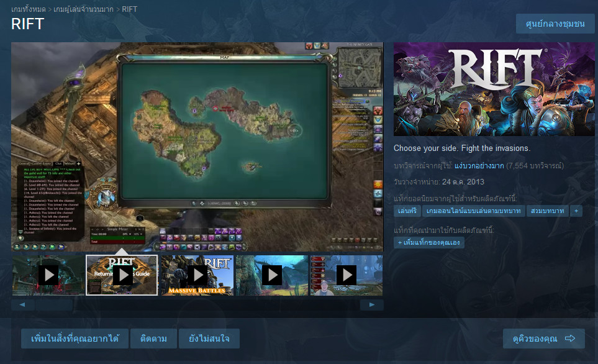Click the review count '(7,554 บทวิจารณ์)'

pos(535,166)
